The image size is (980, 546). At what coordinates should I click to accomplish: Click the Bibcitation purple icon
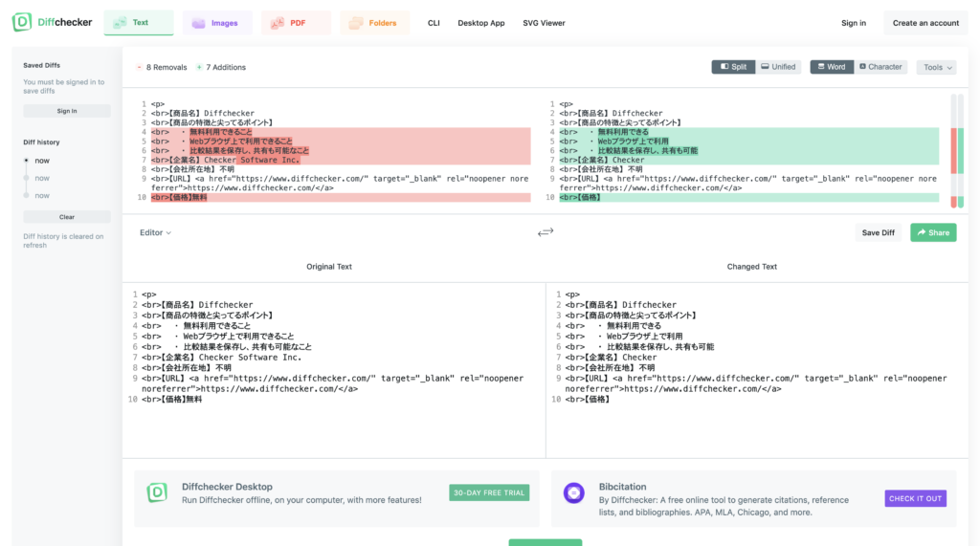click(574, 492)
